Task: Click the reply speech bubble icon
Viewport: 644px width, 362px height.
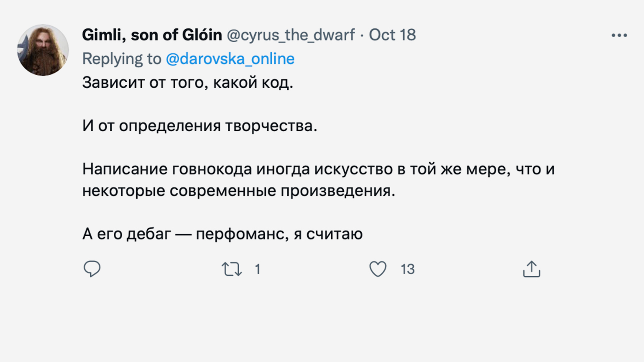Action: [x=92, y=269]
